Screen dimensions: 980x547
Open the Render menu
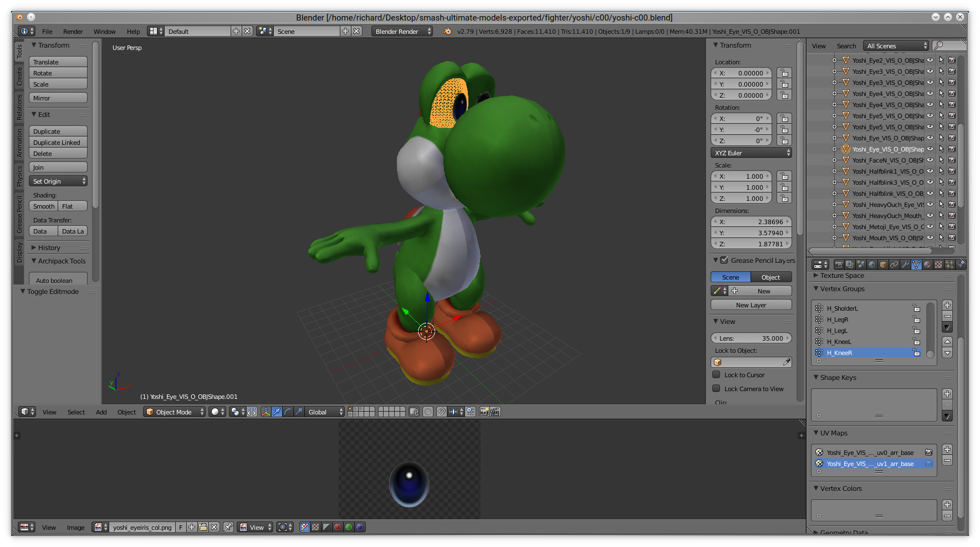click(73, 31)
